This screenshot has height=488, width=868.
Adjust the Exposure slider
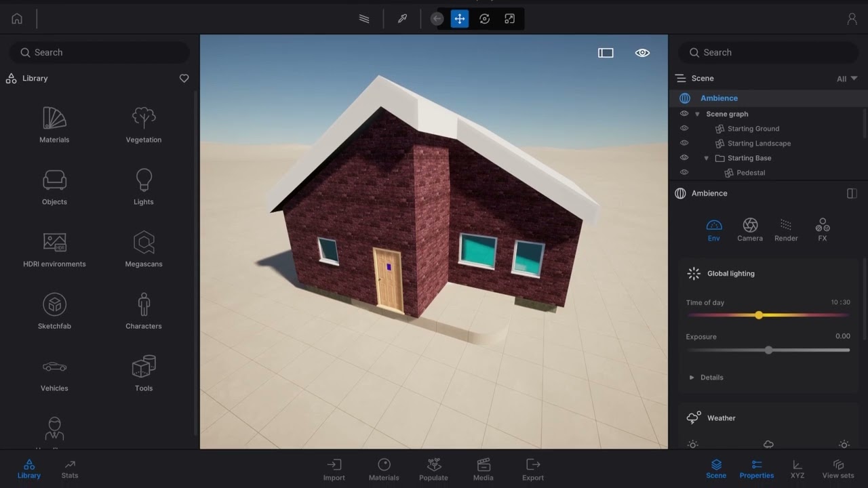(x=768, y=350)
